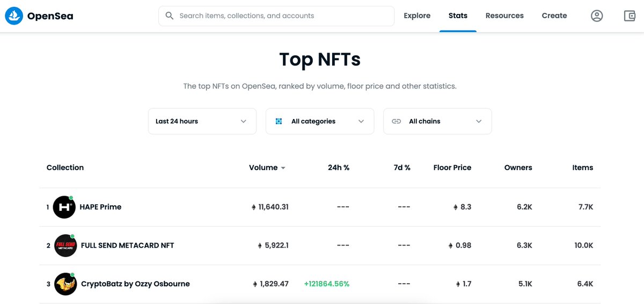
Task: Click Ethereum icon beside 11,640.31 volume
Action: [254, 207]
